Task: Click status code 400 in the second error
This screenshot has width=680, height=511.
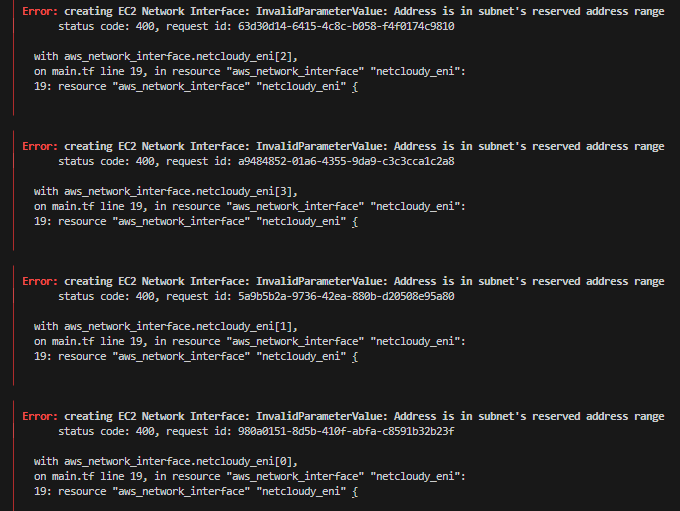Action: (106, 161)
